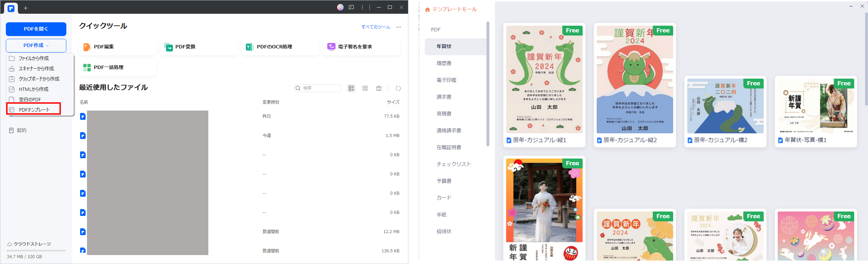Click the PDF変換 tool icon
Viewport: 868px width, 264px height.
pyautogui.click(x=168, y=47)
